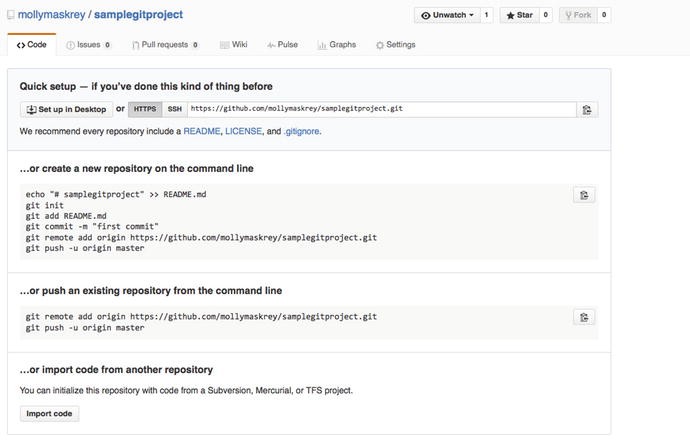View the Pulse tab
The image size is (690, 440).
tap(283, 45)
